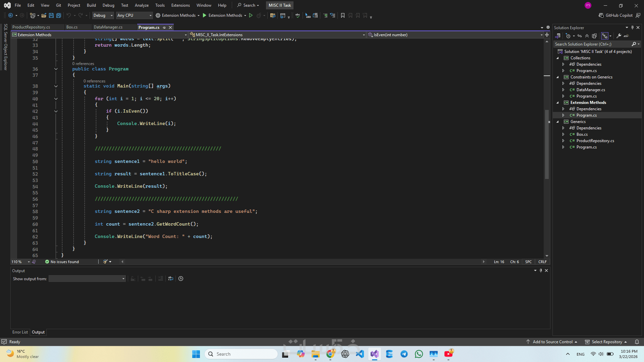This screenshot has width=644, height=362.
Task: Toggle the pin on the Program.cs tab
Action: (164, 27)
